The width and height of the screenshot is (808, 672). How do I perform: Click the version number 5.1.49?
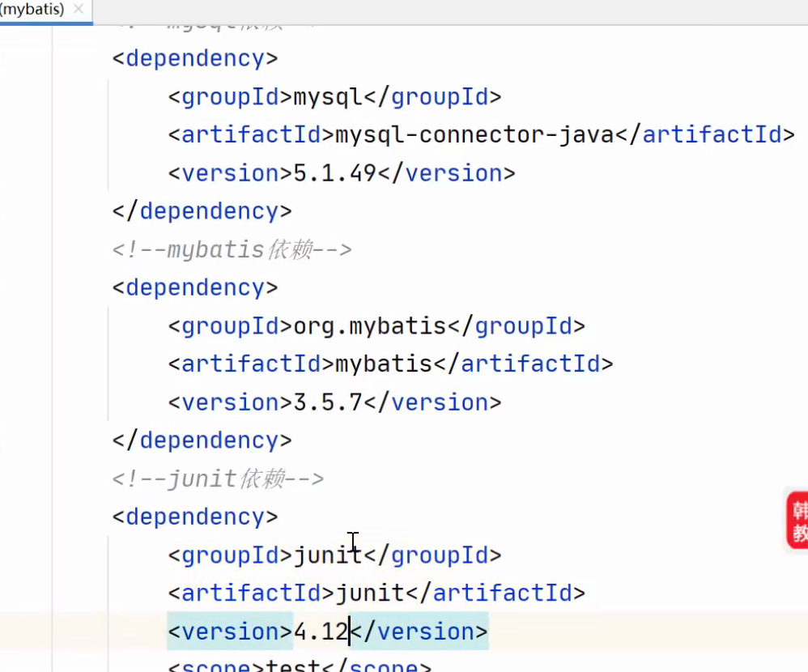click(x=335, y=173)
